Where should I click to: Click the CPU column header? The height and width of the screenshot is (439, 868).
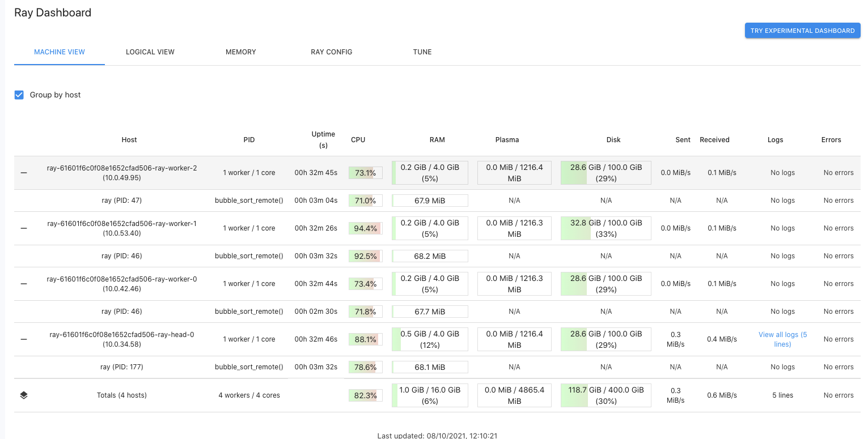(x=358, y=139)
